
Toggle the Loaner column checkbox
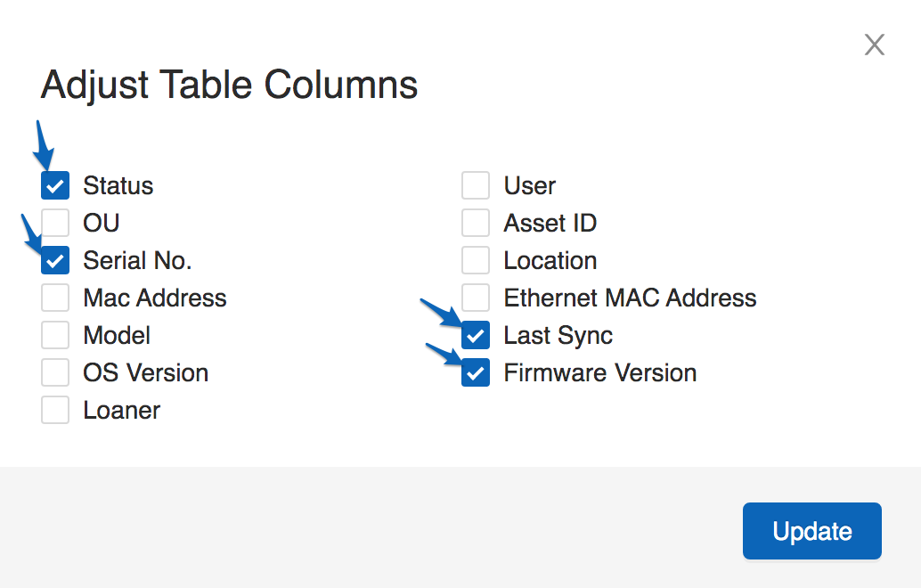tap(55, 411)
